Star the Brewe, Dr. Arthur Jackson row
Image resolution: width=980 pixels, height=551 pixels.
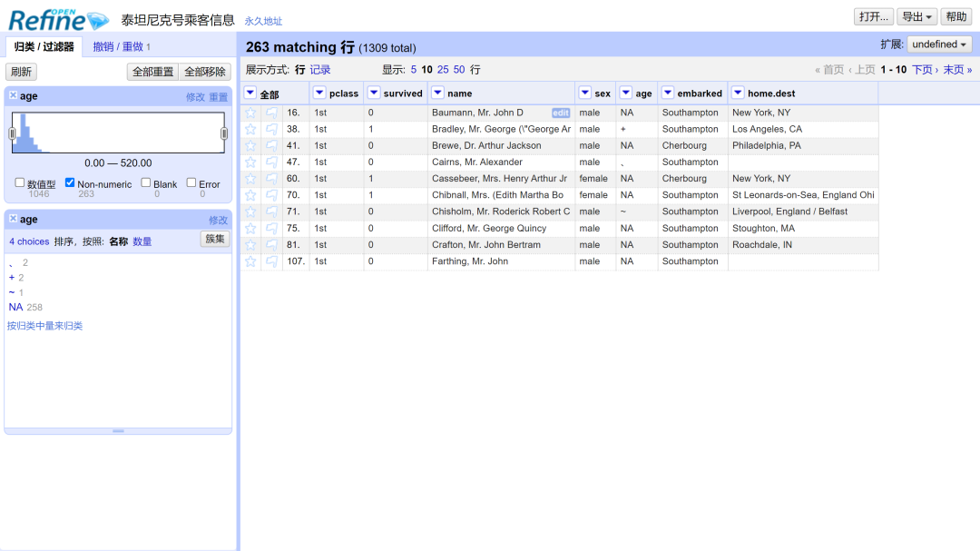(x=250, y=146)
